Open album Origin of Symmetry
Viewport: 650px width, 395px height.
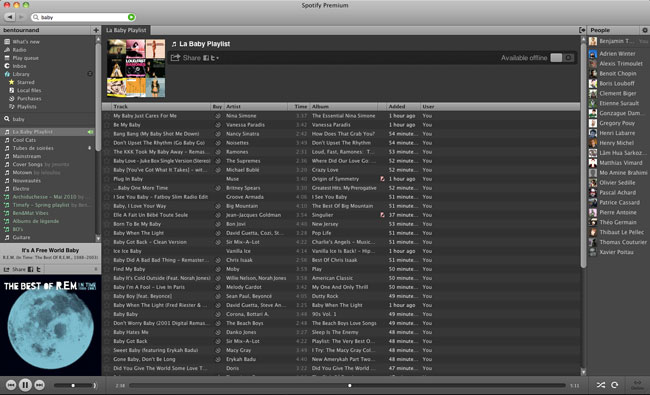tap(335, 179)
